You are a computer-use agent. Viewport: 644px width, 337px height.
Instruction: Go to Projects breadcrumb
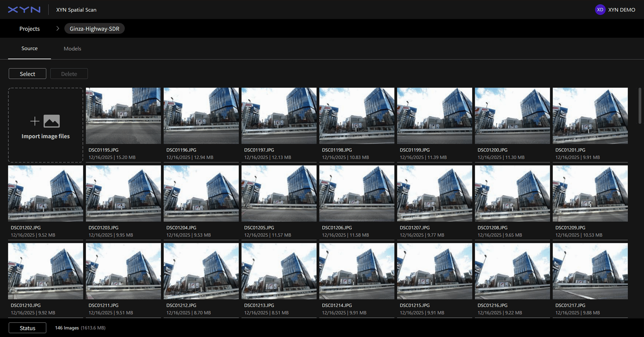tap(30, 29)
